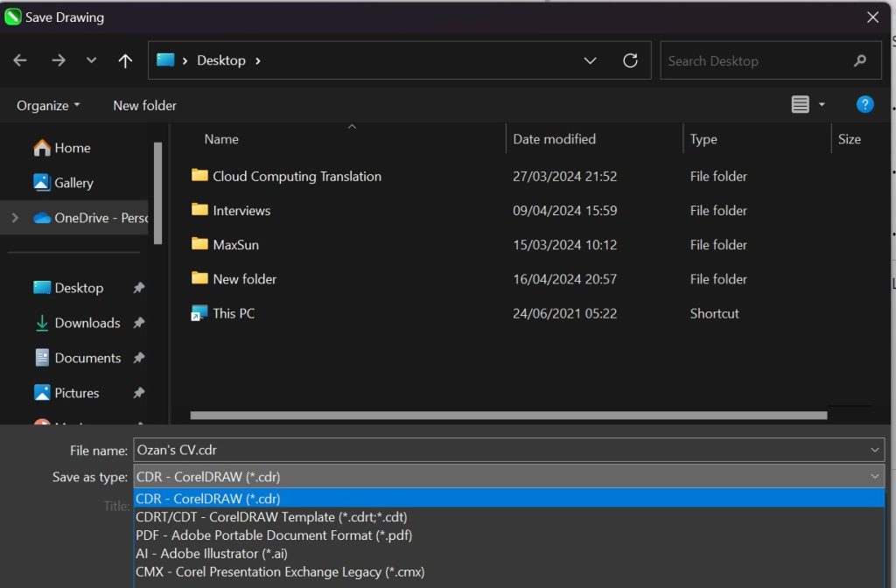The image size is (896, 588).
Task: Choose PDF - Adobe Portable Document Format
Action: click(x=508, y=535)
